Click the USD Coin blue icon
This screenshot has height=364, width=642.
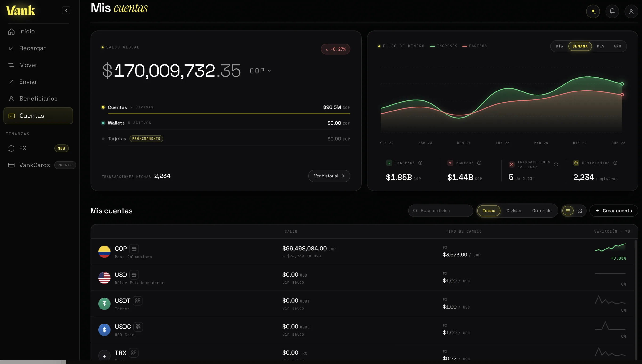point(104,330)
